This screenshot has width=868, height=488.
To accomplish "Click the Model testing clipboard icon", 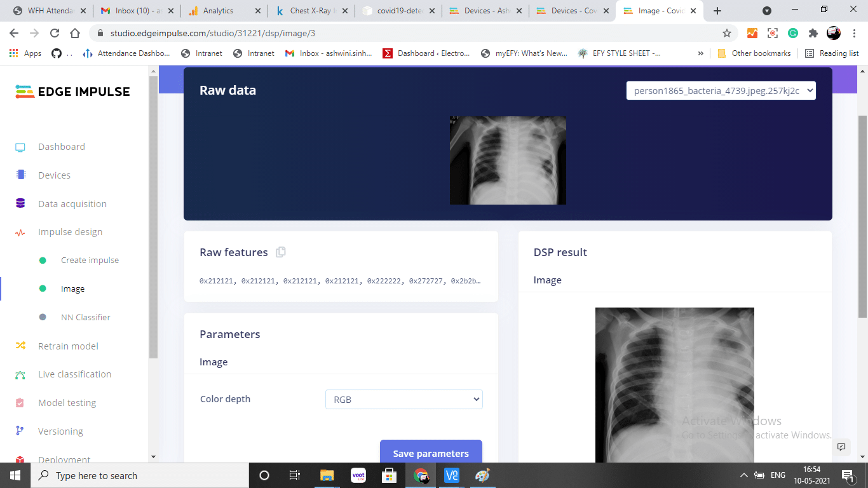I will click(x=20, y=403).
